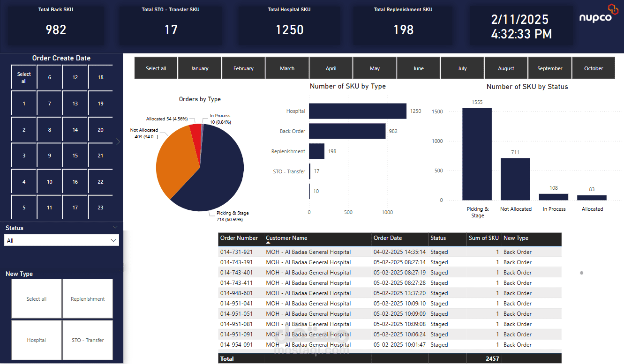Sort table by Order Date column
This screenshot has width=624, height=364.
388,238
